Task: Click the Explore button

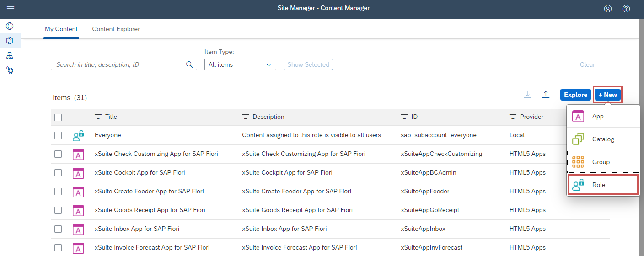Action: (x=575, y=95)
